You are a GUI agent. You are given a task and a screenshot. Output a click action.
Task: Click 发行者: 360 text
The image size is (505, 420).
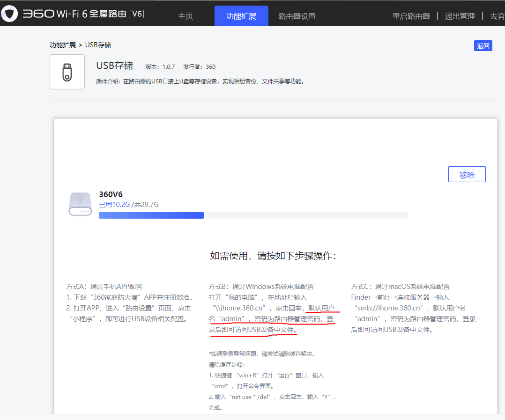point(199,67)
